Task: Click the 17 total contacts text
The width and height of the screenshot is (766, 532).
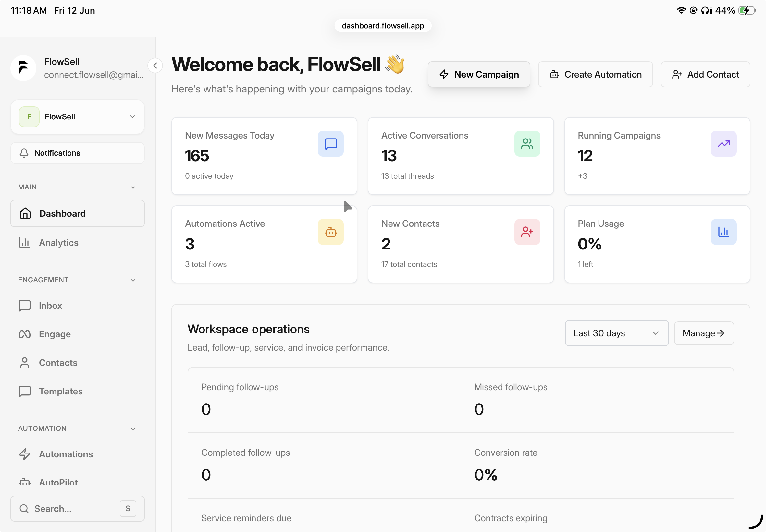Action: [x=409, y=264]
